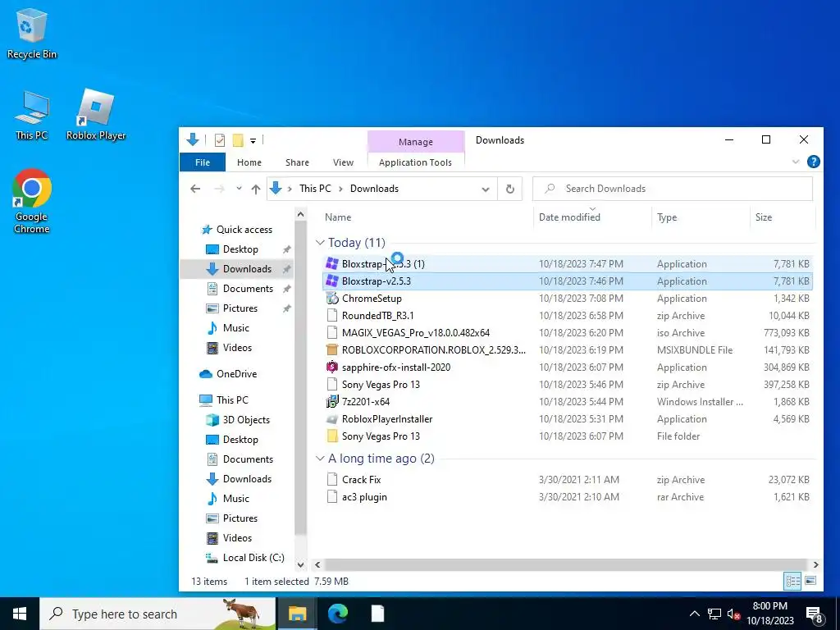Collapse the Today (11) group
The width and height of the screenshot is (840, 630).
pyautogui.click(x=320, y=243)
